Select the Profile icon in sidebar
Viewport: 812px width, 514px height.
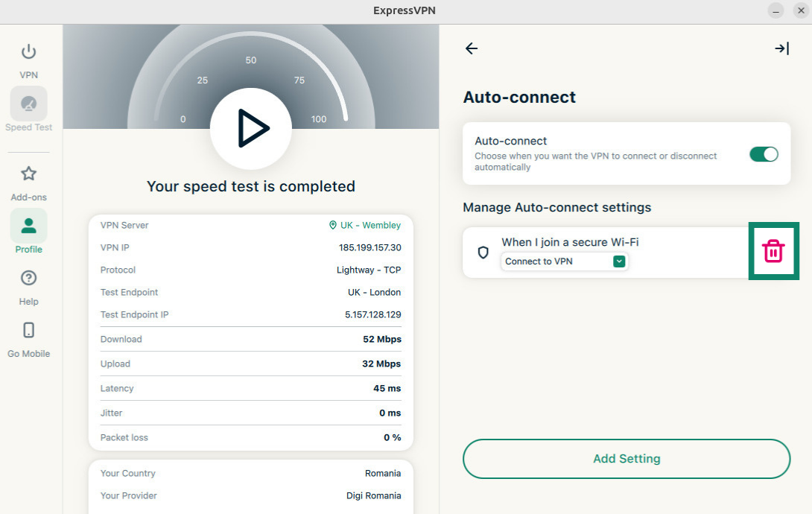[28, 226]
